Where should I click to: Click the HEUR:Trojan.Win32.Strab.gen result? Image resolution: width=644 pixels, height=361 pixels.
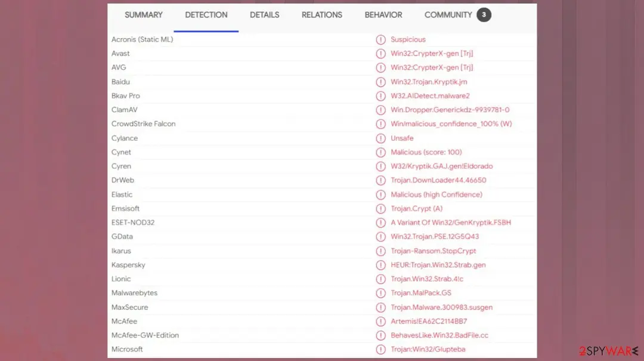tap(438, 265)
